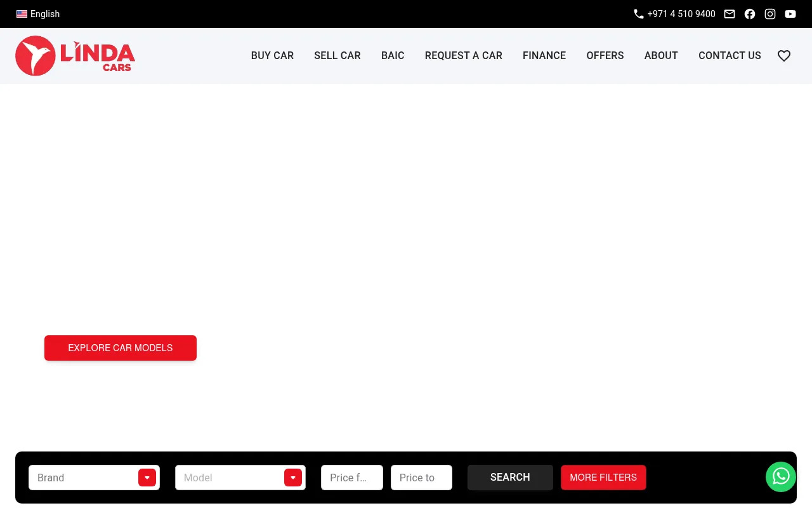Call +971 4 510 9400 number
The height and width of the screenshot is (508, 812).
681,14
